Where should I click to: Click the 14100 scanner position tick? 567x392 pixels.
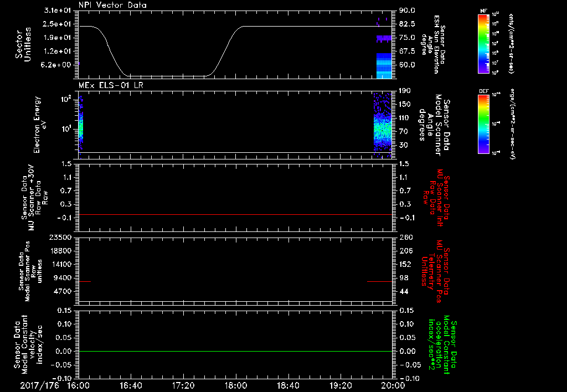point(60,264)
